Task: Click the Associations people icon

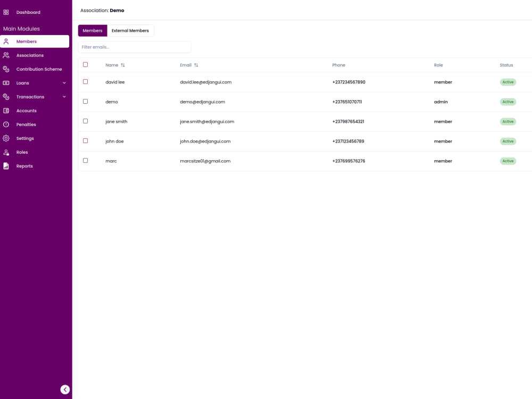Action: (6, 55)
